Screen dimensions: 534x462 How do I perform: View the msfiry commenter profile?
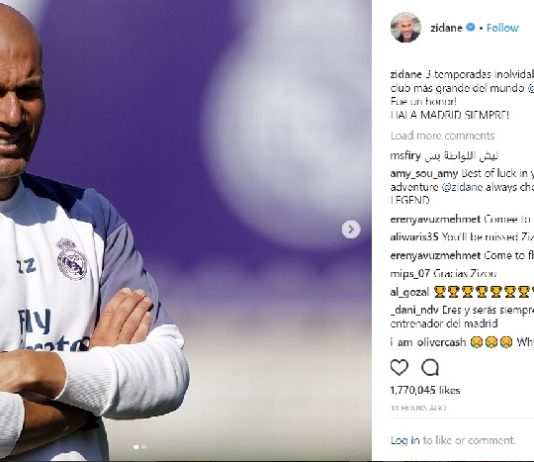(405, 156)
